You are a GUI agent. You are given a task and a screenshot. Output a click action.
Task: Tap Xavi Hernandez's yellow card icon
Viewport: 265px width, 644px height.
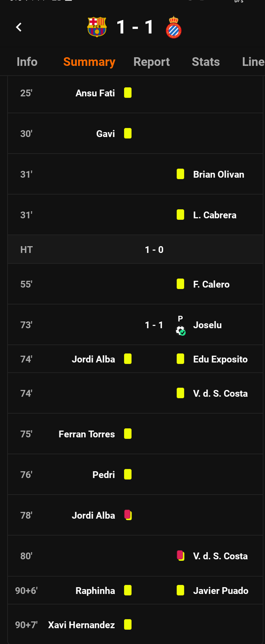(128, 624)
